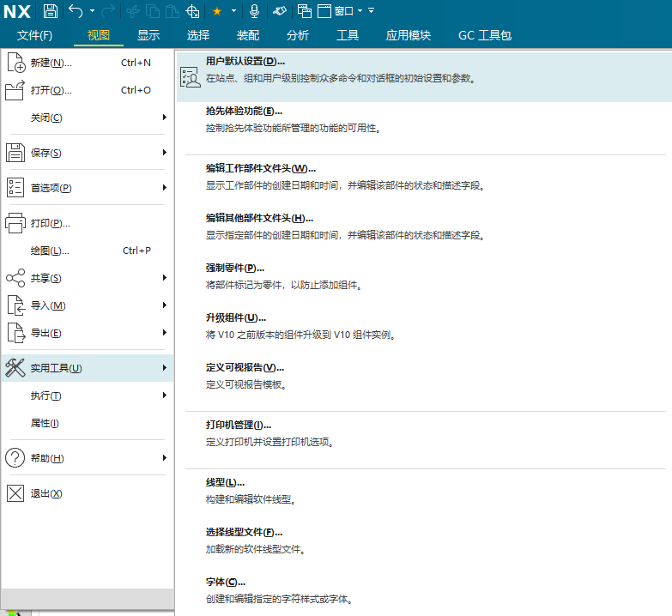Expand the 导出 (Export) submenu arrow

(164, 333)
